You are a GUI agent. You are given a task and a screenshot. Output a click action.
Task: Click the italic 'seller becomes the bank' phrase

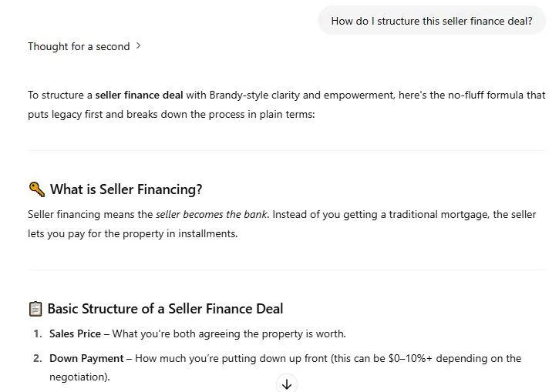click(x=211, y=214)
